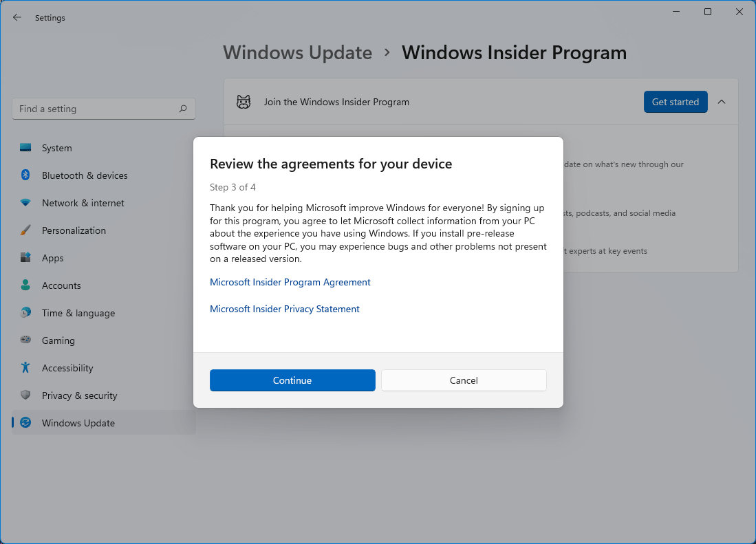Click the Privacy & security shield icon
Viewport: 756px width, 544px height.
coord(25,395)
